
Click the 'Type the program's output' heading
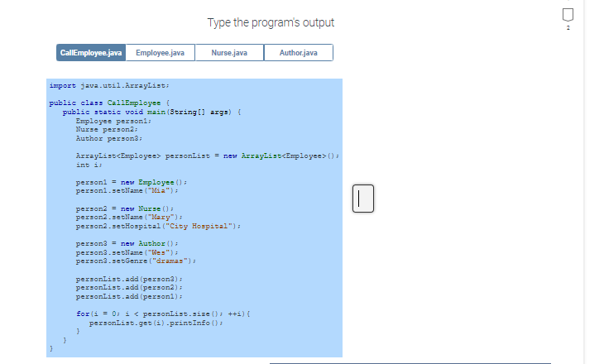point(271,22)
